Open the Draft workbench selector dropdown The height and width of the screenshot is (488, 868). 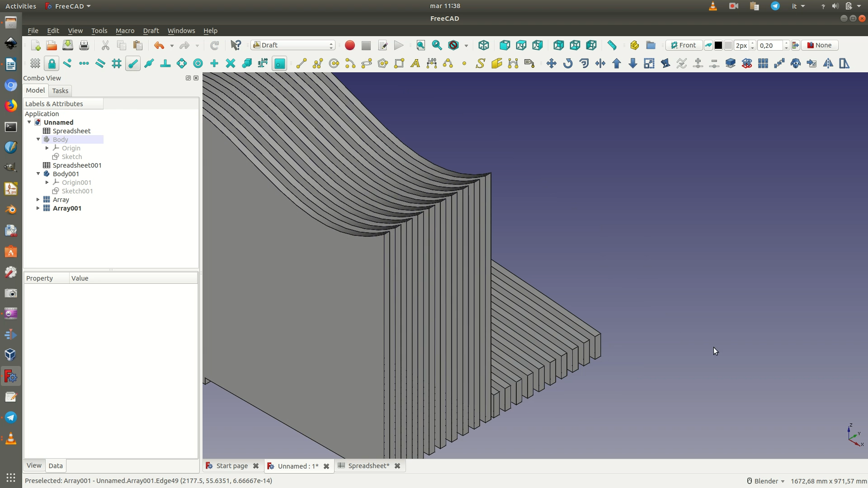[293, 45]
